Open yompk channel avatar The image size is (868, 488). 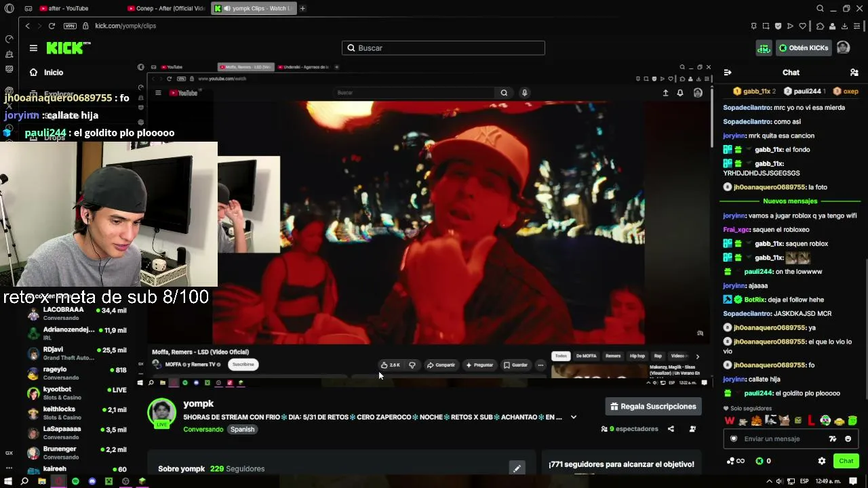[162, 413]
